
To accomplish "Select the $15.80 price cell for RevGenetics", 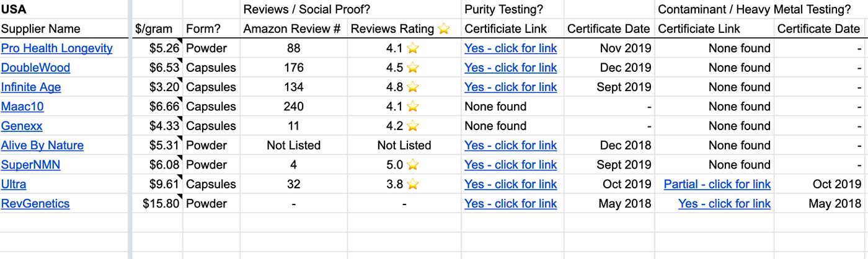I will click(157, 204).
